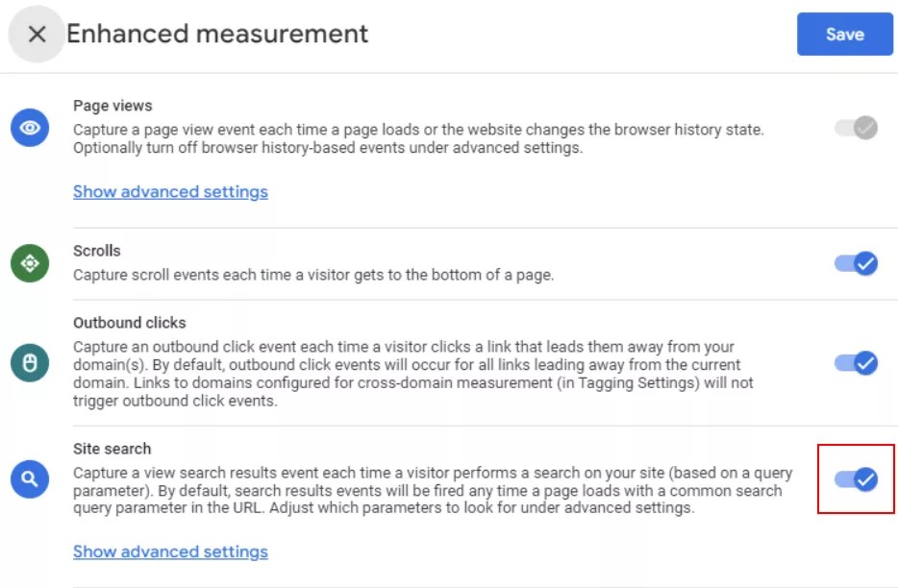
Task: Close the Enhanced measurement panel
Action: (37, 35)
